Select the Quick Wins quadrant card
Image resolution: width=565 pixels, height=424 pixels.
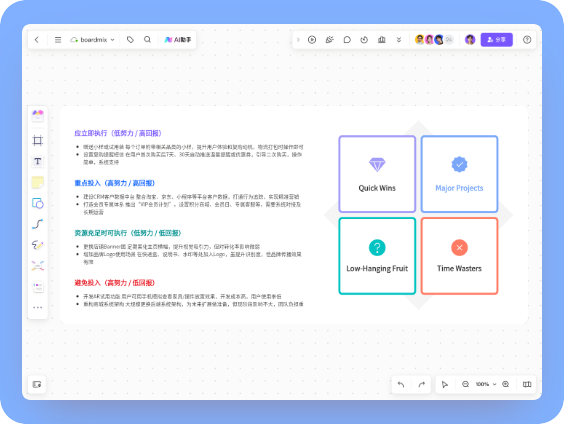[377, 174]
